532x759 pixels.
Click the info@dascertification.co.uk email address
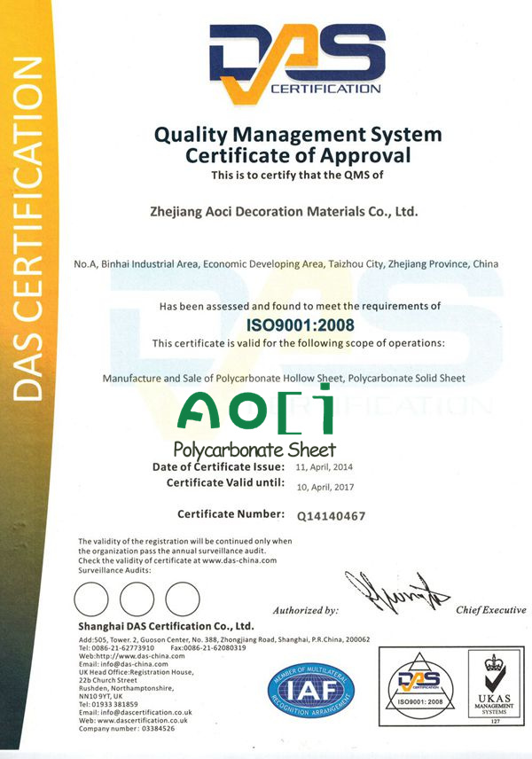coord(146,712)
